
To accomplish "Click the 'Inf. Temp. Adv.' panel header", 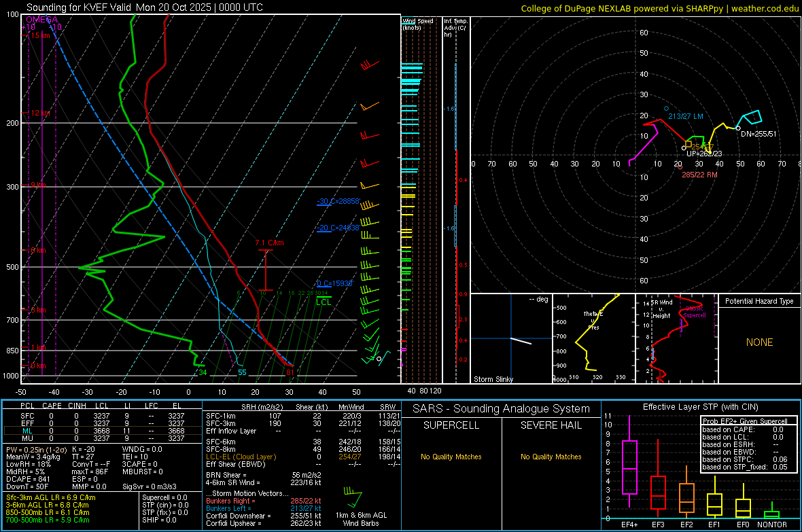I will 455,28.
